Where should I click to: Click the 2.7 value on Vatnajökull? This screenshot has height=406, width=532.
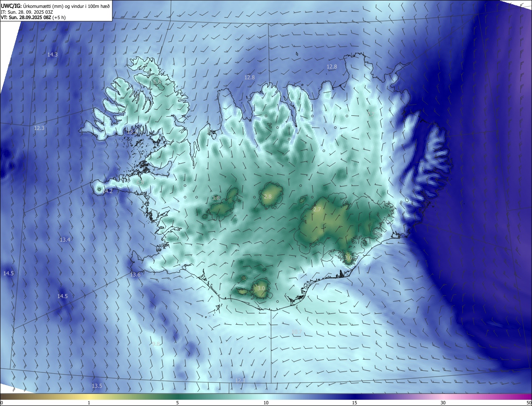317,210
